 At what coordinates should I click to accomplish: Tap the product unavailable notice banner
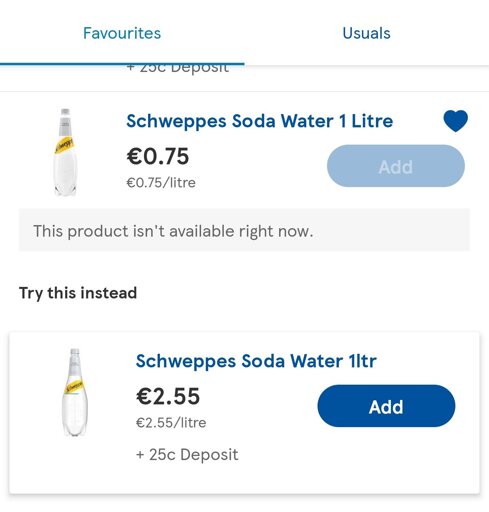[x=244, y=230]
